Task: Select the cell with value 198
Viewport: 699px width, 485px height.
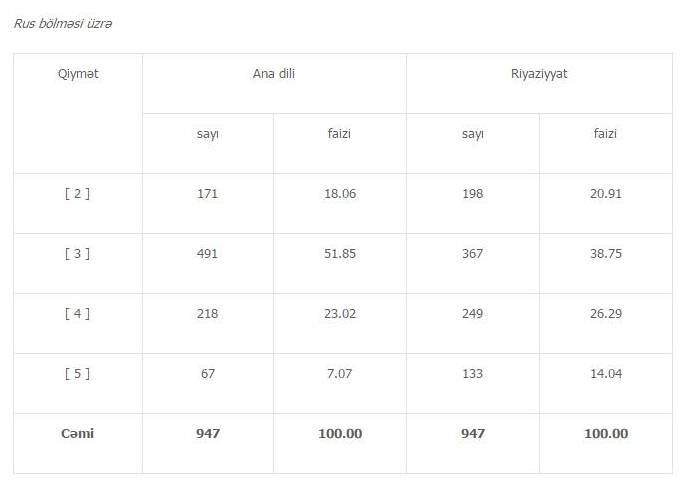Action: click(472, 194)
